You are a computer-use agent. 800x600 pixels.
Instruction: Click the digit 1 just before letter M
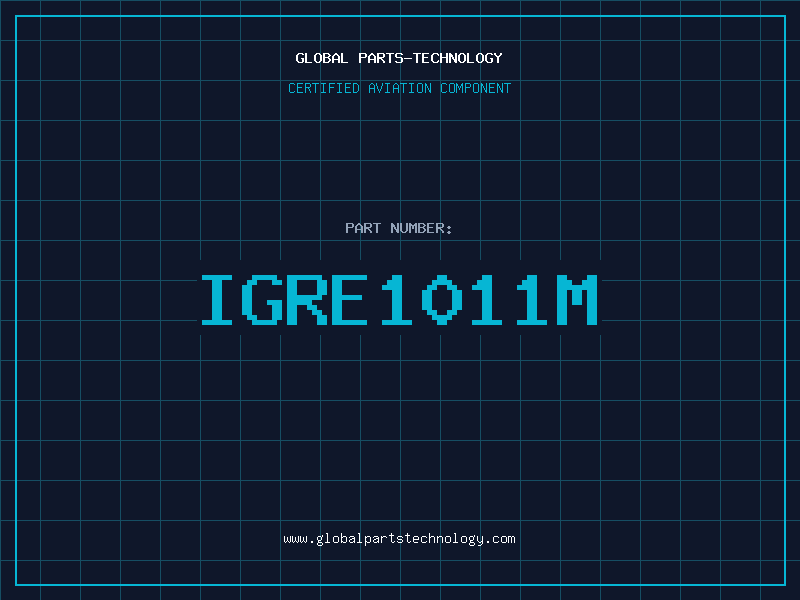pyautogui.click(x=531, y=299)
